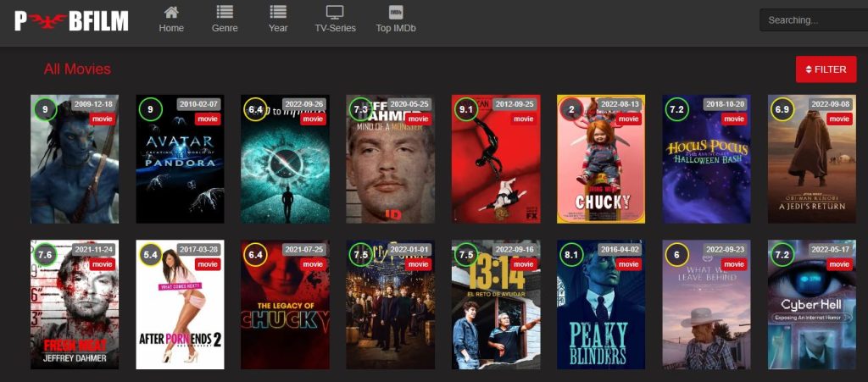This screenshot has width=868, height=382.
Task: Open the A Jedi's Return poster
Action: tap(812, 159)
